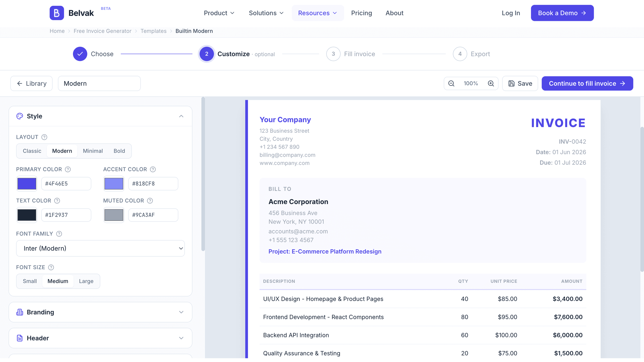Click Your Company heading in preview
The image size is (644, 362).
(285, 120)
